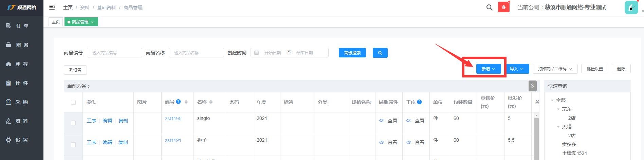Screen dimensions: 644x160
Task: Collapse the quick query panel arrow
Action: point(532,86)
